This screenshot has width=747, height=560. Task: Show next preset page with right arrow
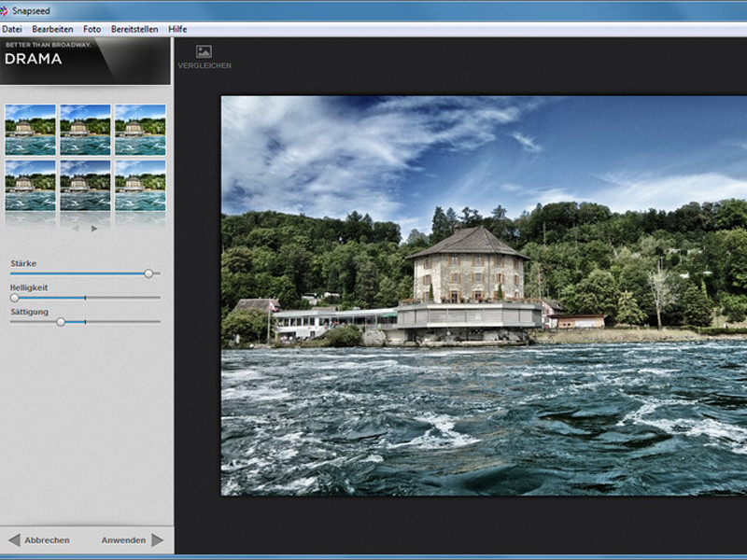click(94, 229)
